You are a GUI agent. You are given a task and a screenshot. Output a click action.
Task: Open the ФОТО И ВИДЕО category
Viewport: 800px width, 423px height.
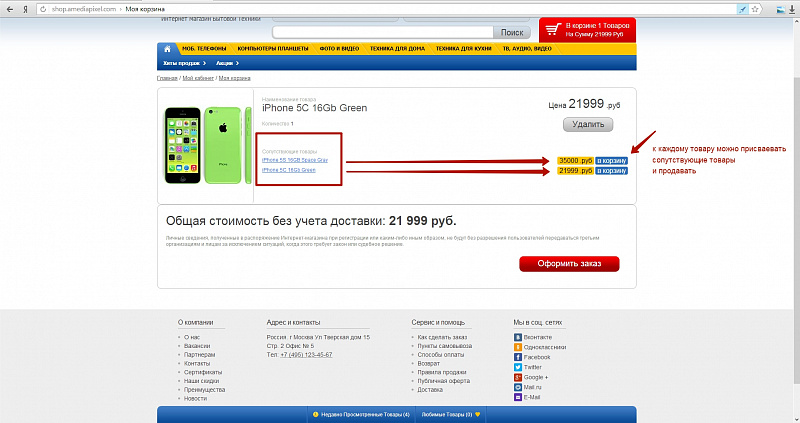click(339, 49)
